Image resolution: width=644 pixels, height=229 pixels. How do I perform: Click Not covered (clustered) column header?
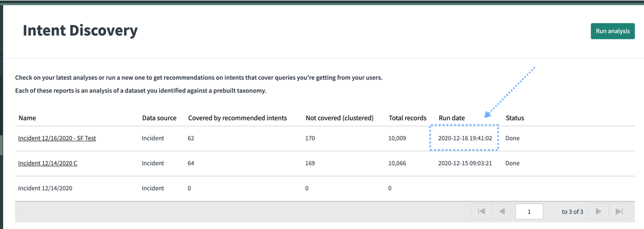pos(340,118)
